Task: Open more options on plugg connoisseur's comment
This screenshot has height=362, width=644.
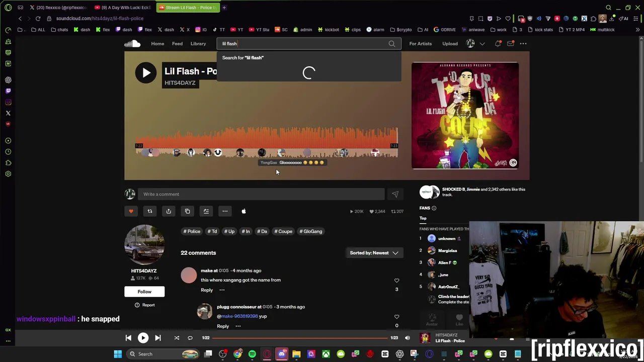Action: (238, 326)
